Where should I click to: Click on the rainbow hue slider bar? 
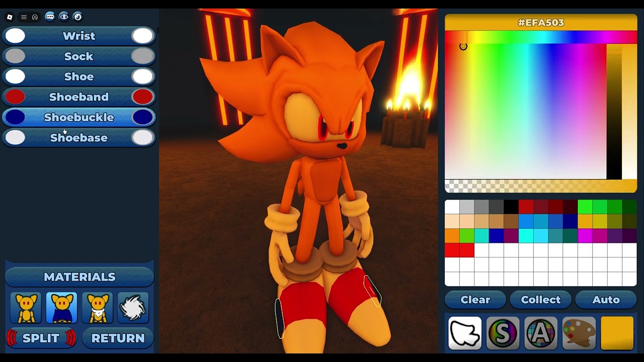pyautogui.click(x=541, y=37)
